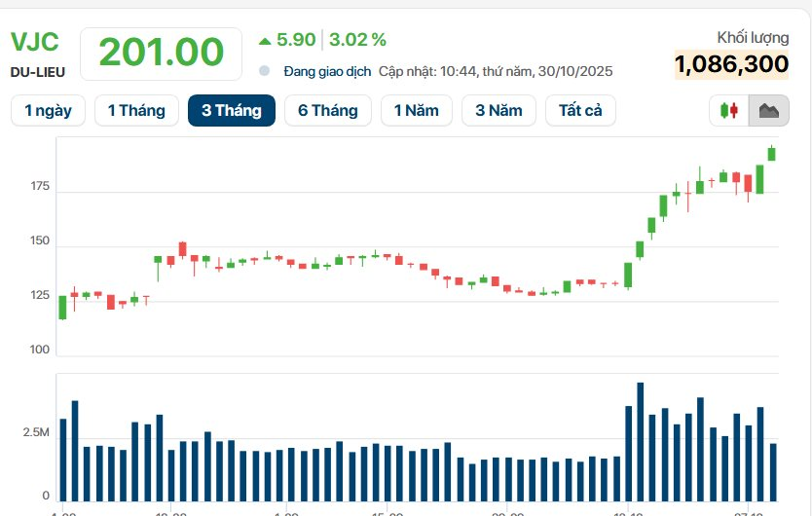
Task: Switch to candlestick chart view
Action: [x=729, y=111]
